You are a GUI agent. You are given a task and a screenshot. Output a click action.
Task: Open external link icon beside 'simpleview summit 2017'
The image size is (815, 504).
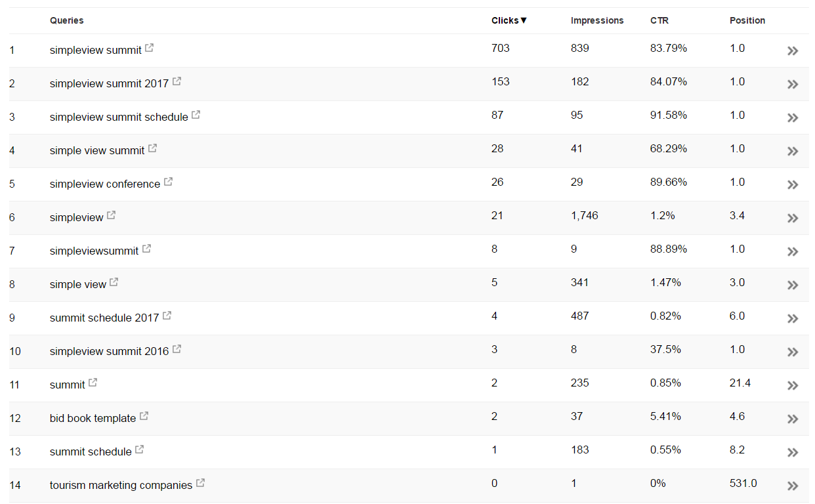tap(177, 82)
